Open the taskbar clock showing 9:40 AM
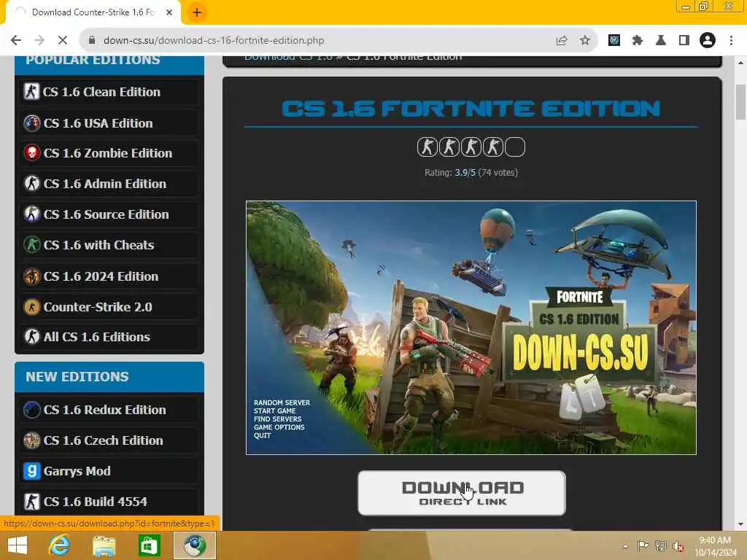The height and width of the screenshot is (560, 747). (x=715, y=546)
